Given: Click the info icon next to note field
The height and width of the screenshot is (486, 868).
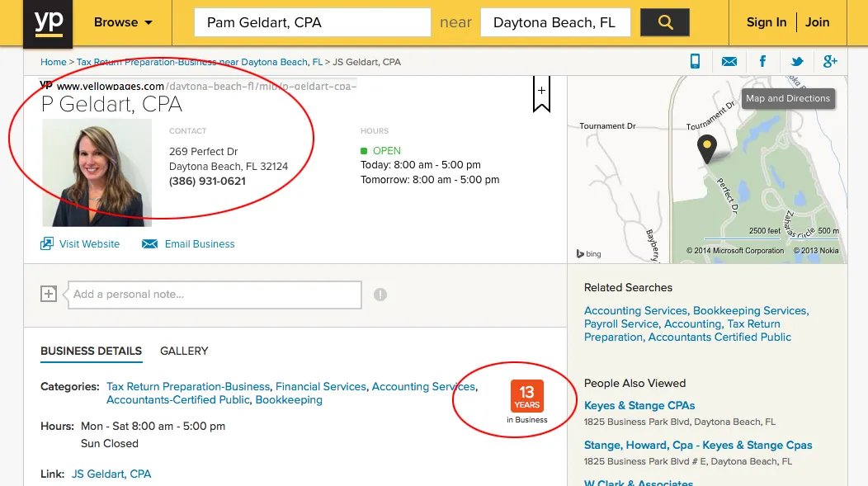Looking at the screenshot, I should (380, 295).
